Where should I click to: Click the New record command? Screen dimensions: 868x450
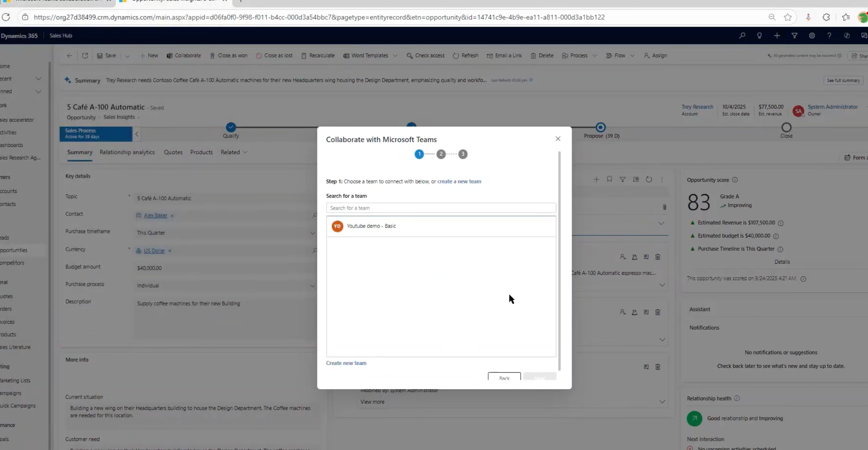149,56
